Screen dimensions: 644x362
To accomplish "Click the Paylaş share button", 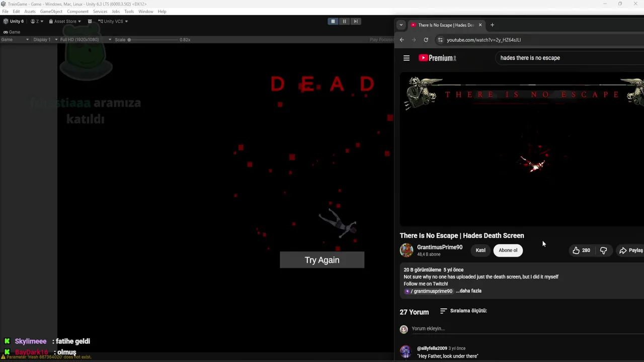I will 631,250.
